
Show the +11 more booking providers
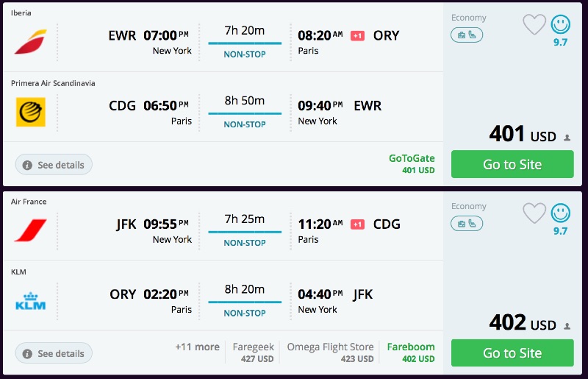pyautogui.click(x=197, y=347)
